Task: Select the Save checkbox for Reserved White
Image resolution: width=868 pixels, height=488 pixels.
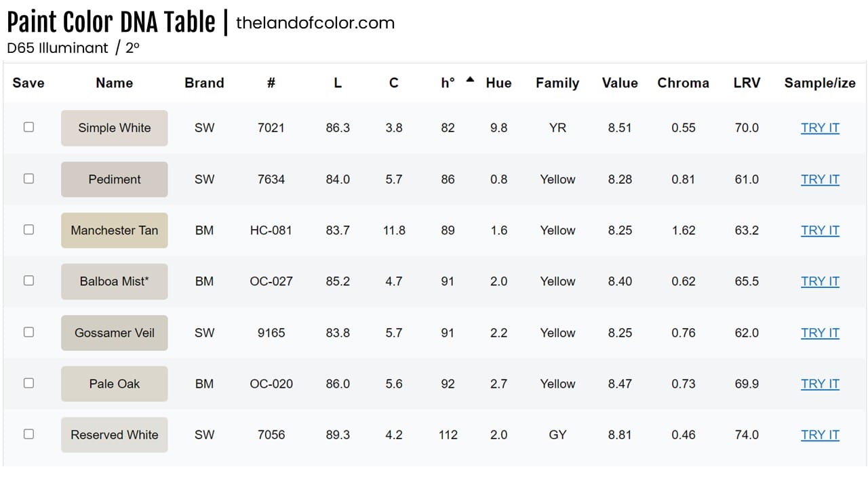Action: click(28, 434)
